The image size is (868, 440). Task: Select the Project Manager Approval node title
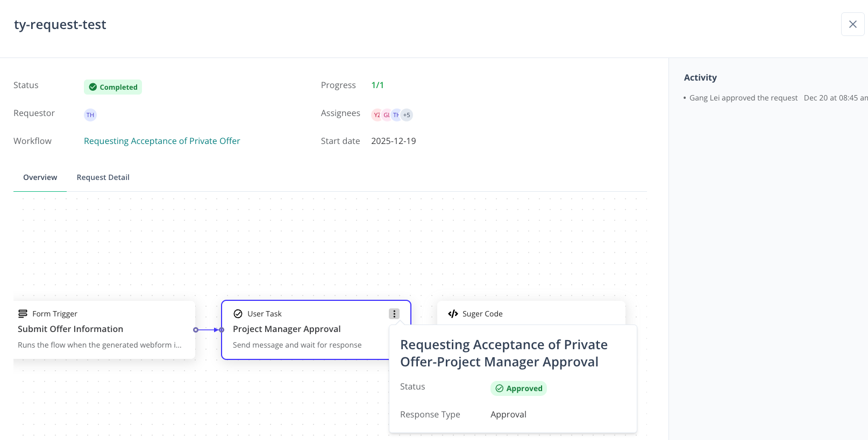(x=287, y=329)
